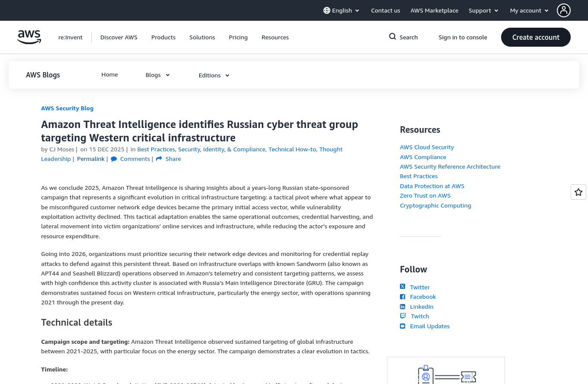Screen dimensions: 588x384
Task: Expand the Support menu
Action: coord(483,10)
